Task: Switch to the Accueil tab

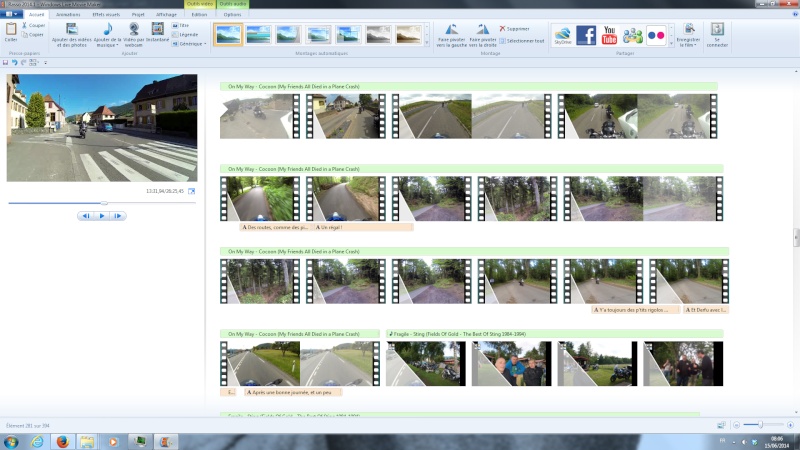Action: tap(36, 14)
